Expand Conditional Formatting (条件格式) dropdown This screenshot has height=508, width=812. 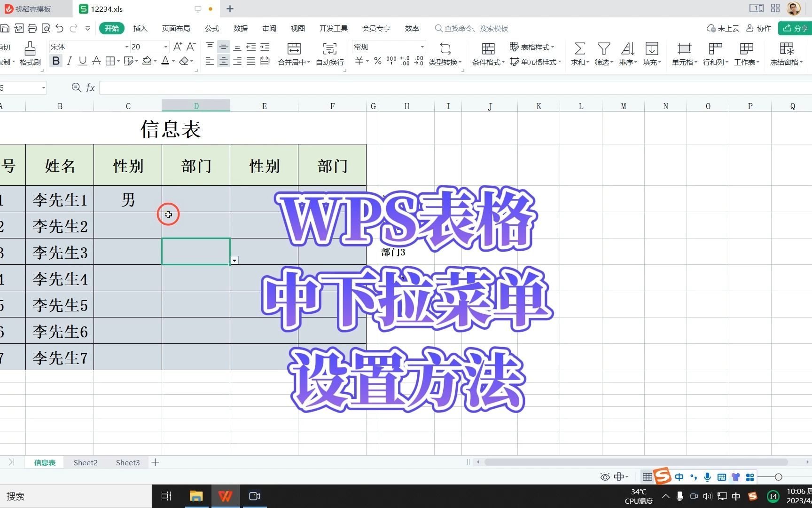[x=503, y=62]
